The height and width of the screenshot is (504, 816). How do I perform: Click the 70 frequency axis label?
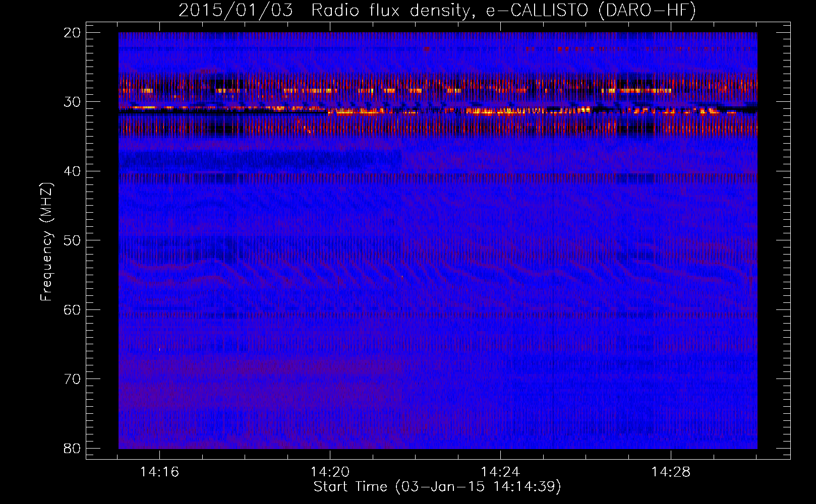click(72, 379)
